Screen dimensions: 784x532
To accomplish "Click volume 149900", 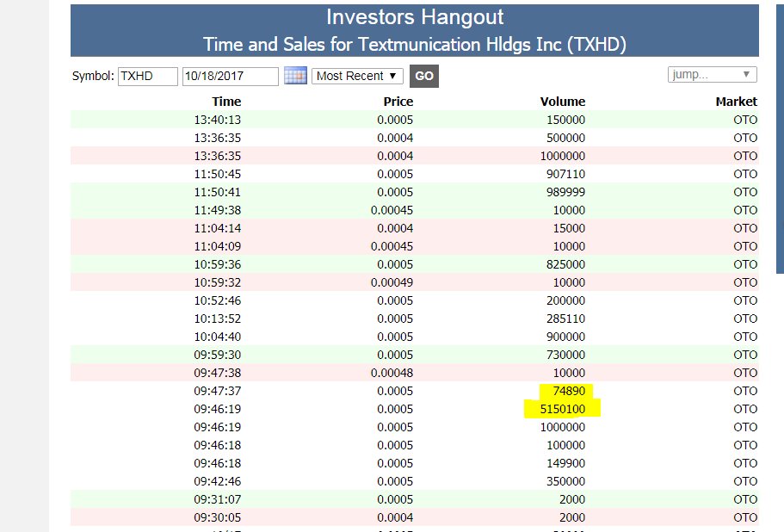I will [565, 463].
